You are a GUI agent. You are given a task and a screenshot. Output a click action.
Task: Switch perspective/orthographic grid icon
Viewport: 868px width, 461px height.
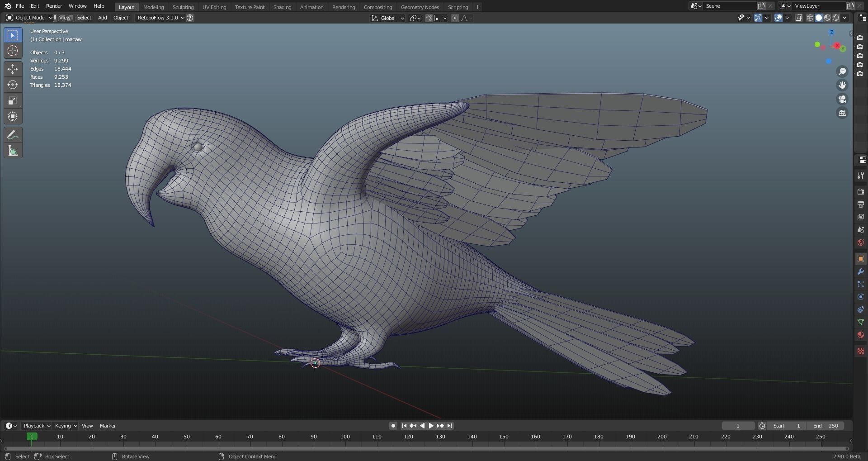(x=842, y=113)
